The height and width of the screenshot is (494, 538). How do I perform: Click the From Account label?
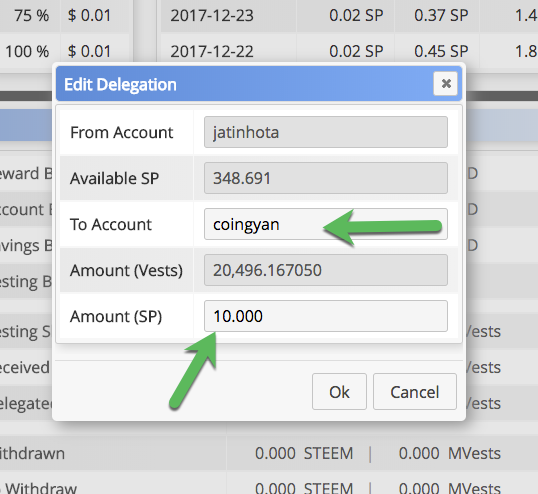[x=121, y=132]
